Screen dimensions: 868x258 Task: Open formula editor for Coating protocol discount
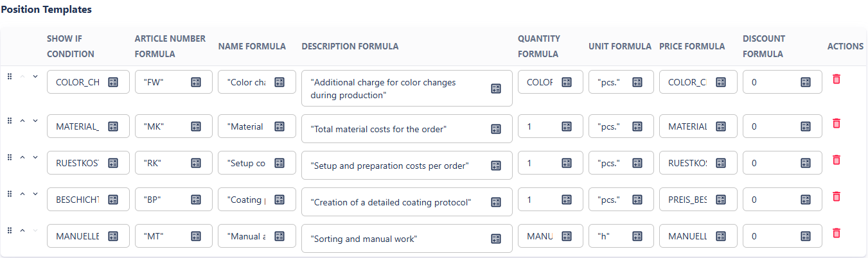click(x=806, y=200)
